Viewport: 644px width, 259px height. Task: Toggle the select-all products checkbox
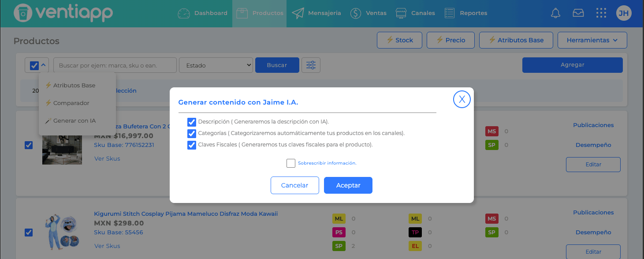point(34,66)
